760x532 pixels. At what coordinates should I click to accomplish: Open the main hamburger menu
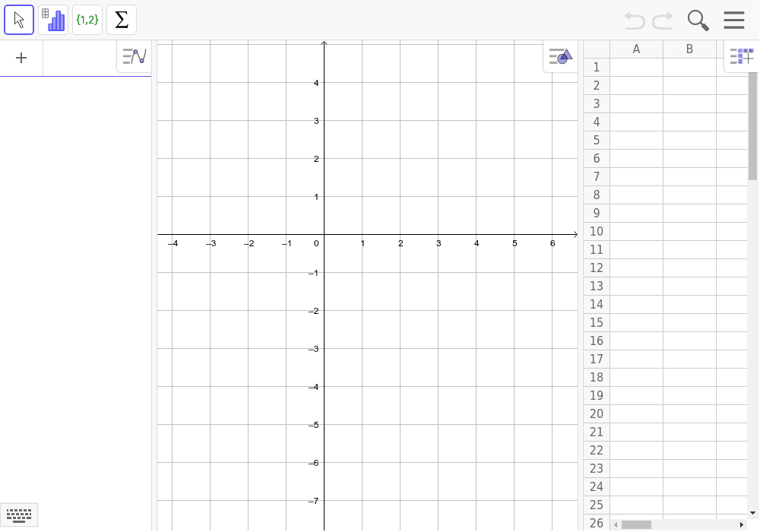[x=734, y=21]
